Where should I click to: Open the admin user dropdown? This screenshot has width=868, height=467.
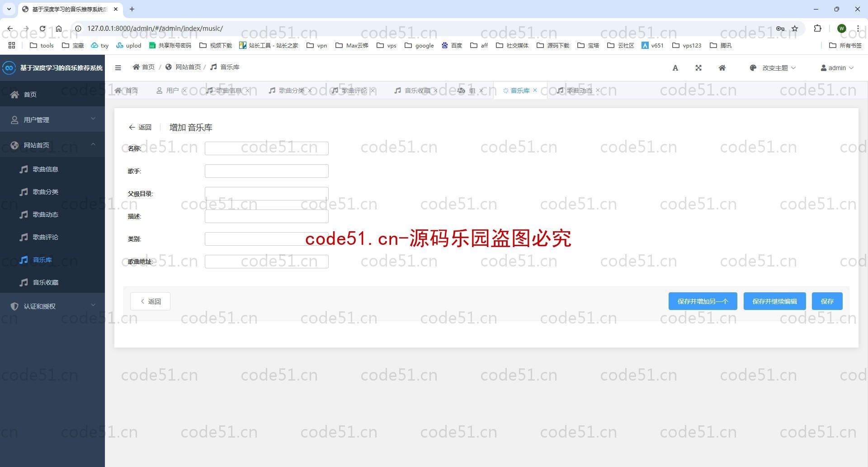837,68
